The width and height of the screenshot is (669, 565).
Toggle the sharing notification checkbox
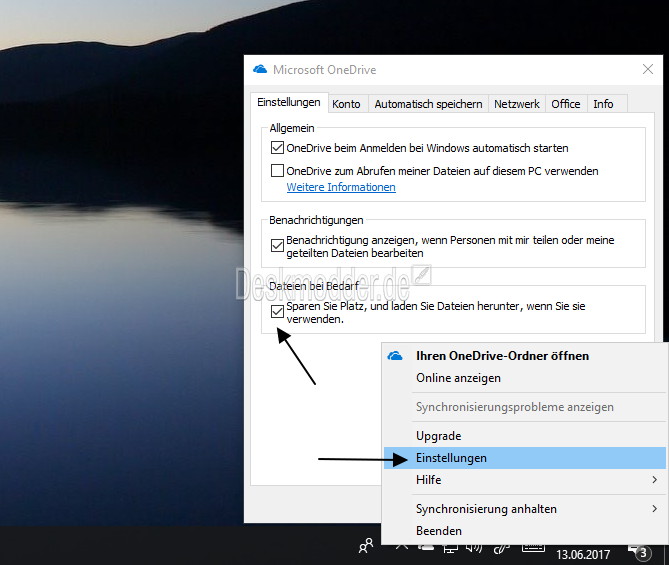pyautogui.click(x=277, y=245)
